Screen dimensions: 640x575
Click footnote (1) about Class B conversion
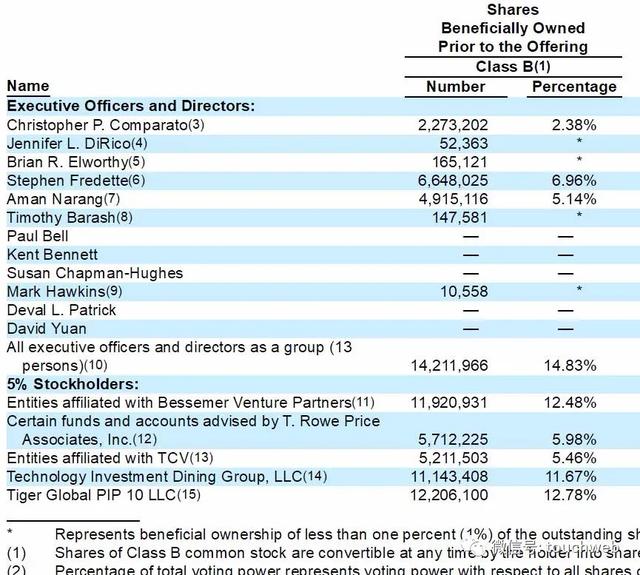point(323,553)
